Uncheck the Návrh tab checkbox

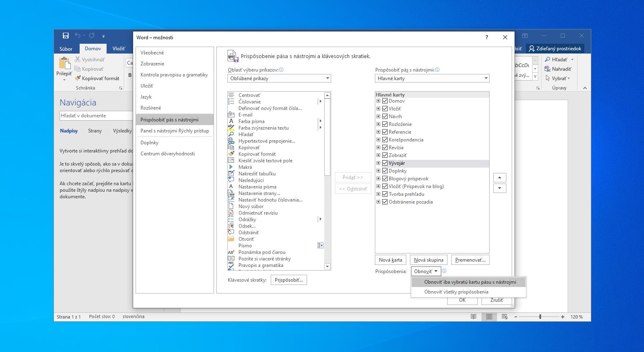pos(385,117)
